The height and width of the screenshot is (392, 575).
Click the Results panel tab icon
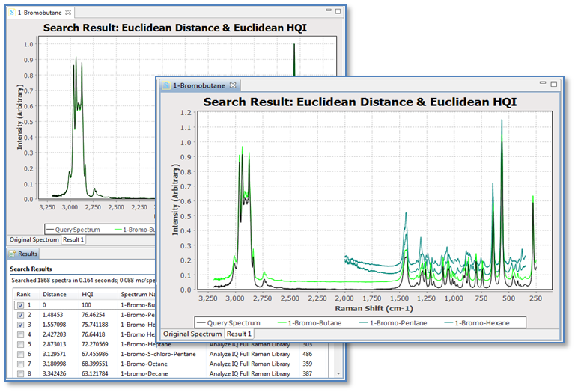tap(13, 254)
